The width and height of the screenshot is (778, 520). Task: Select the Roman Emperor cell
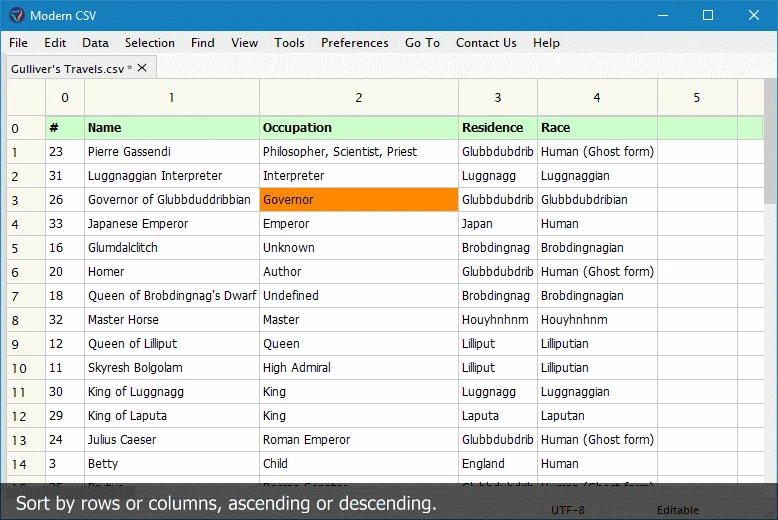pyautogui.click(x=359, y=440)
